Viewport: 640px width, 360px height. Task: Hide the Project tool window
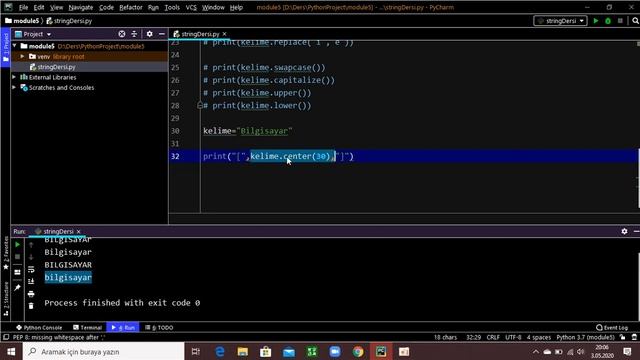162,34
